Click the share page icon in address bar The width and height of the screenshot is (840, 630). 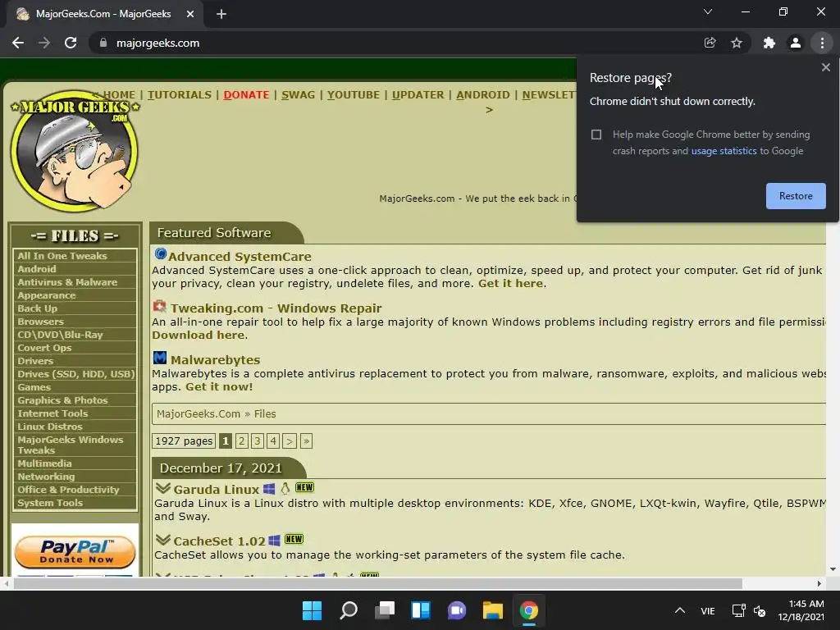pyautogui.click(x=710, y=43)
